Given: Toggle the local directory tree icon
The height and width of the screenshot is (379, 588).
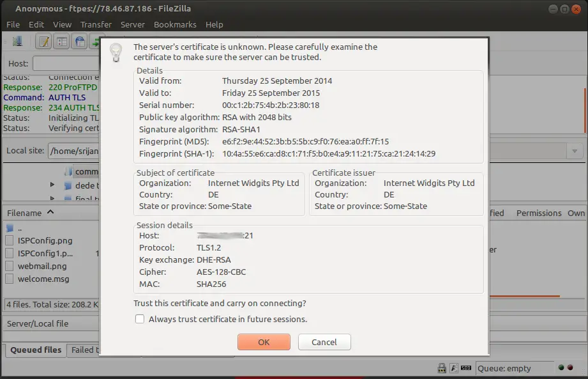Looking at the screenshot, I should click(62, 42).
